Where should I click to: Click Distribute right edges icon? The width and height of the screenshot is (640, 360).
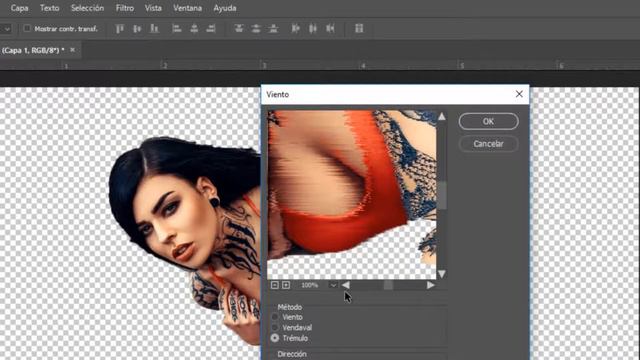click(x=330, y=29)
